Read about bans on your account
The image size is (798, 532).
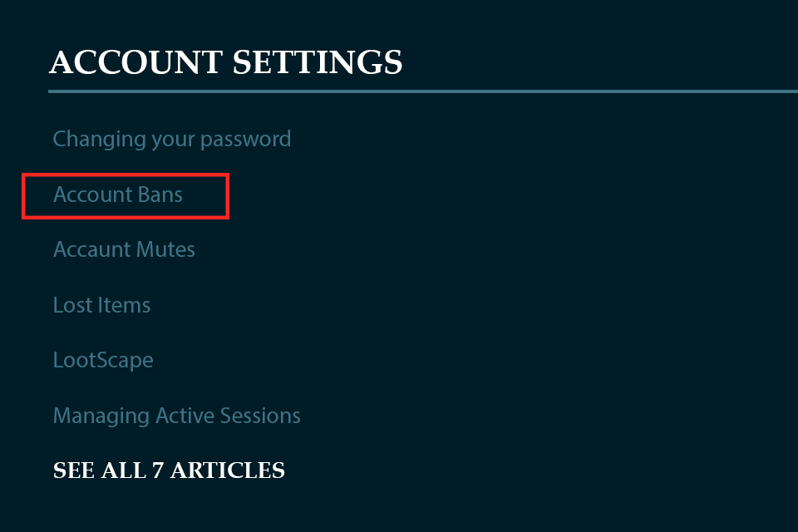click(x=118, y=195)
